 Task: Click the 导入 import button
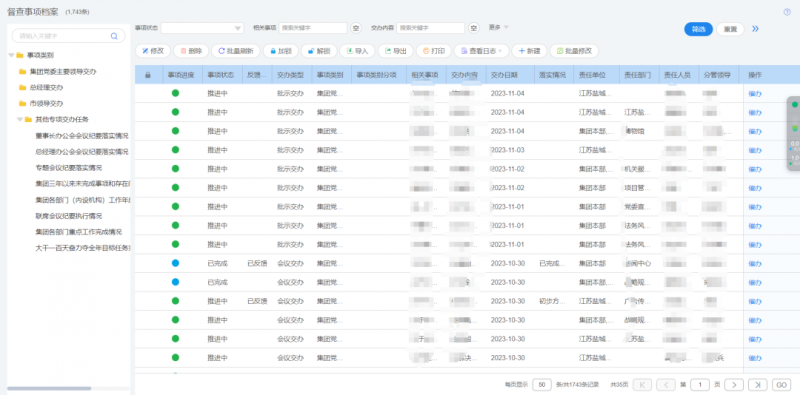(357, 51)
